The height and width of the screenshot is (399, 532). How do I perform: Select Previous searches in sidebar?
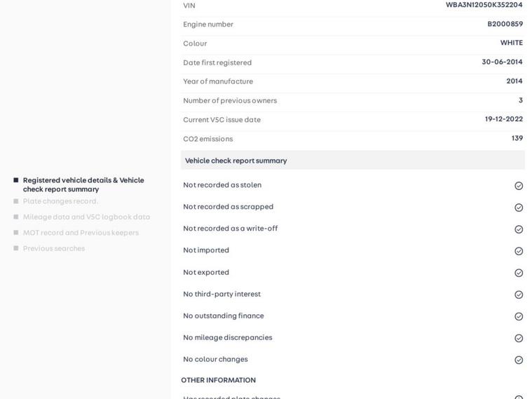54,248
